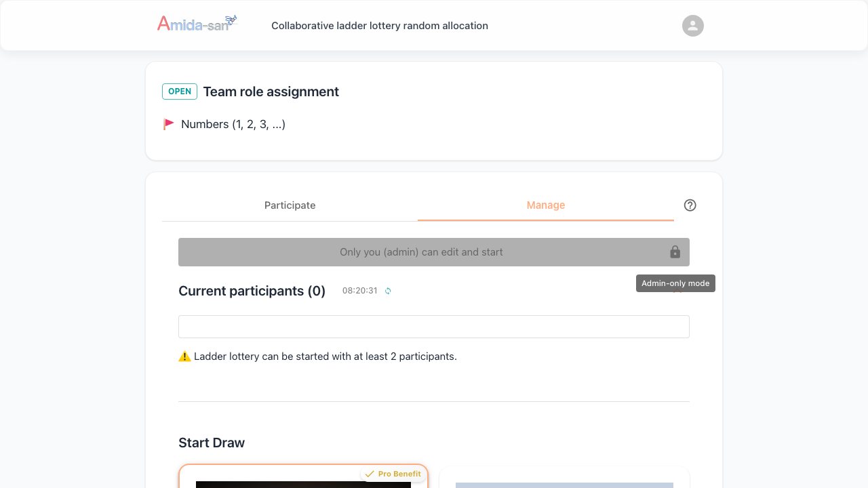
Task: Click the OPEN status badge
Action: (180, 91)
